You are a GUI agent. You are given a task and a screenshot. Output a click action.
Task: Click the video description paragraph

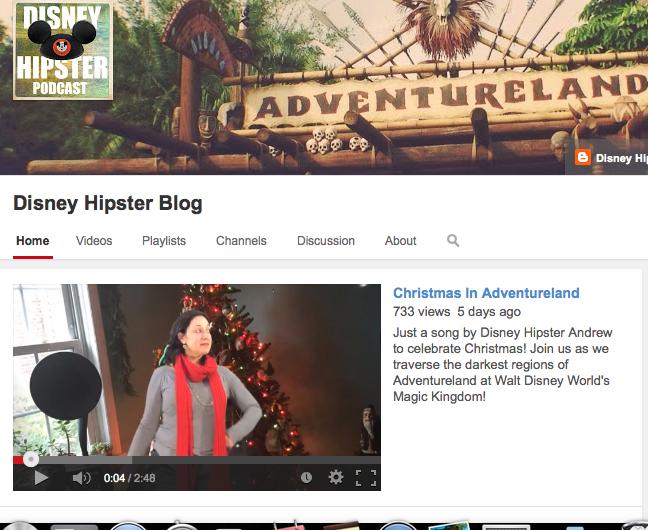(503, 365)
